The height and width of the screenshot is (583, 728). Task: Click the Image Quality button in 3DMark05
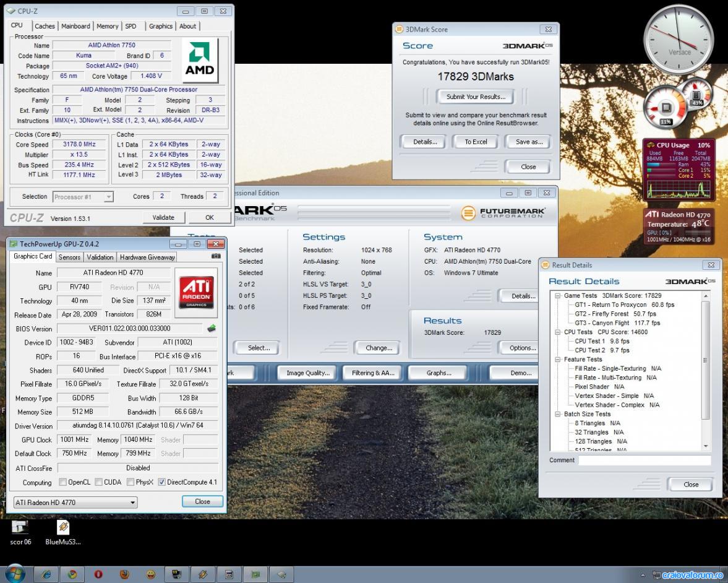pyautogui.click(x=308, y=373)
